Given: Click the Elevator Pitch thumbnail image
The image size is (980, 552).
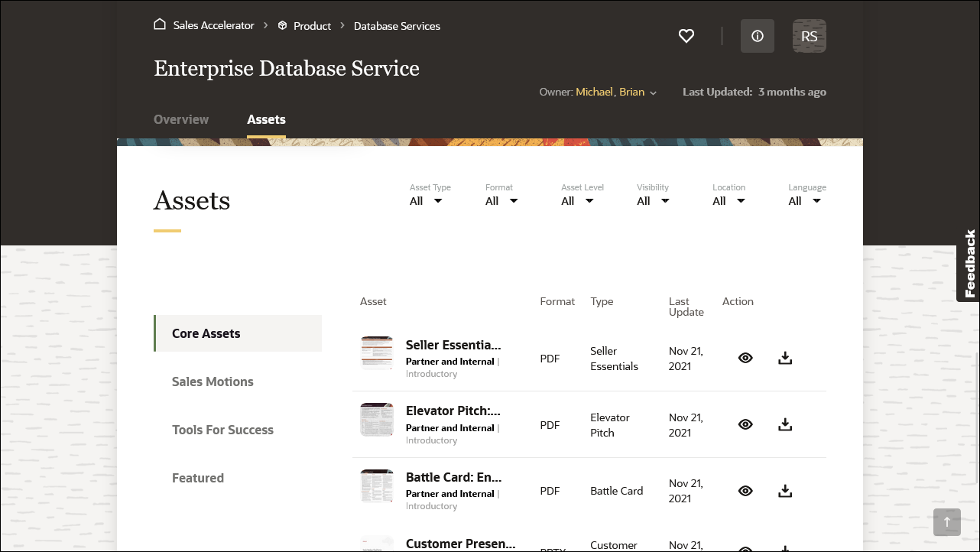Looking at the screenshot, I should click(x=376, y=419).
